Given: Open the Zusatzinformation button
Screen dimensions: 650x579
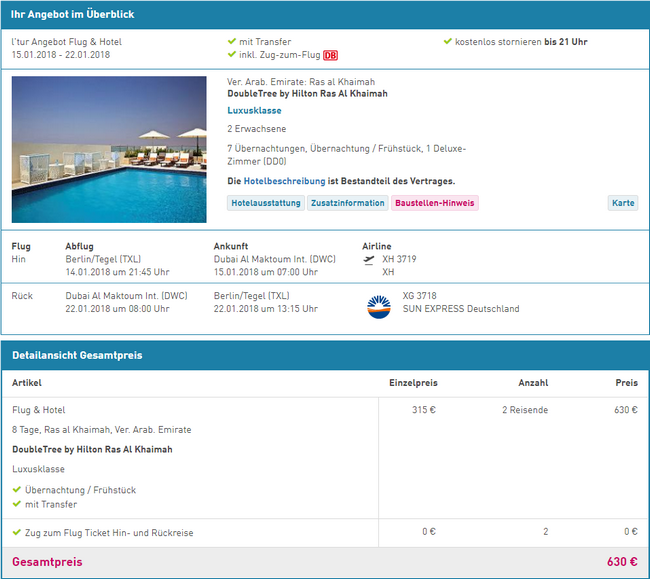Looking at the screenshot, I should pos(347,203).
